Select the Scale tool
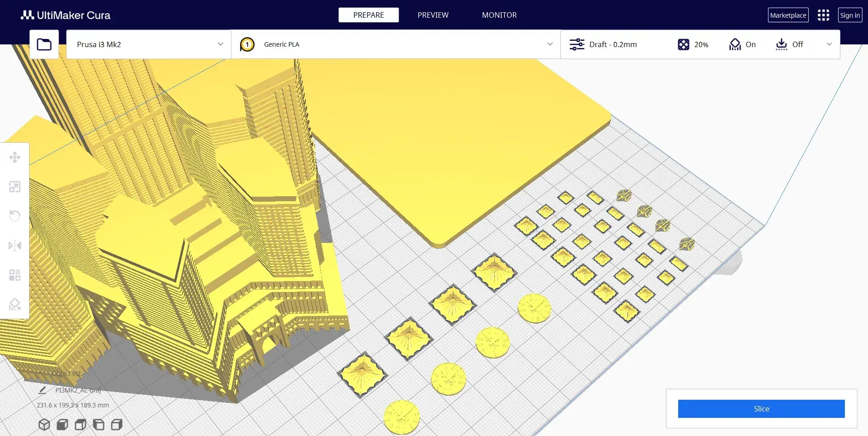Viewport: 868px width, 436px height. click(14, 187)
